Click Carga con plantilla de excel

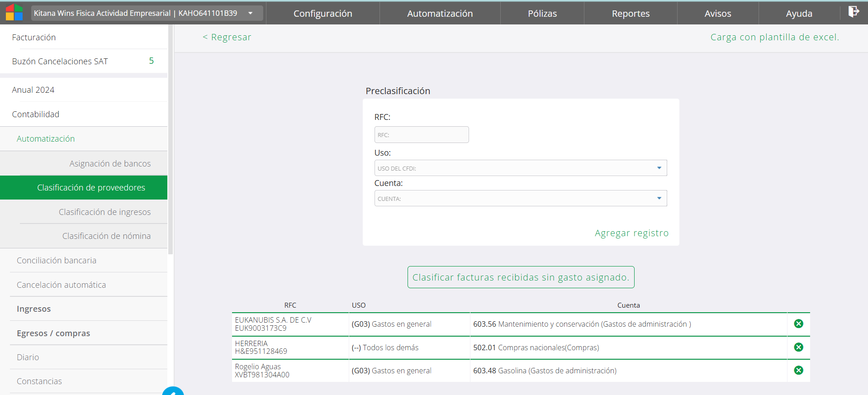click(774, 37)
